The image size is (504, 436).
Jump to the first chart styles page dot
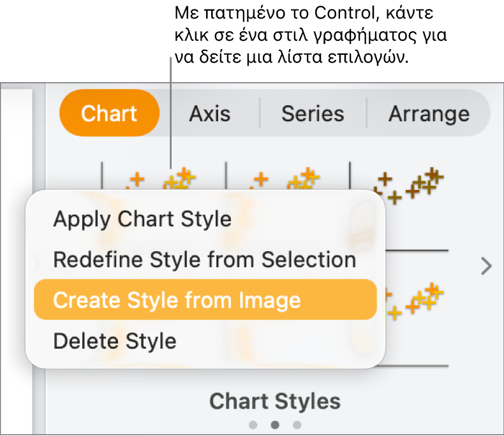point(253,425)
